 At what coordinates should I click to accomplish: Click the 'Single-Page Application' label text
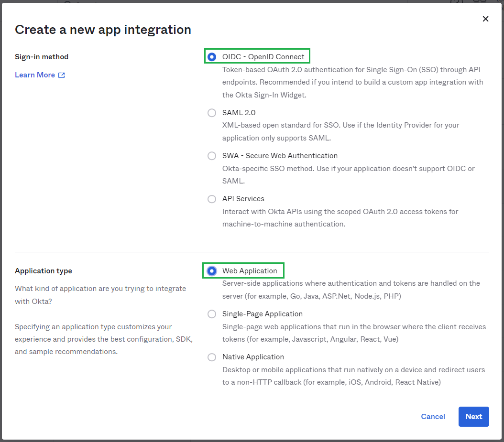(263, 314)
